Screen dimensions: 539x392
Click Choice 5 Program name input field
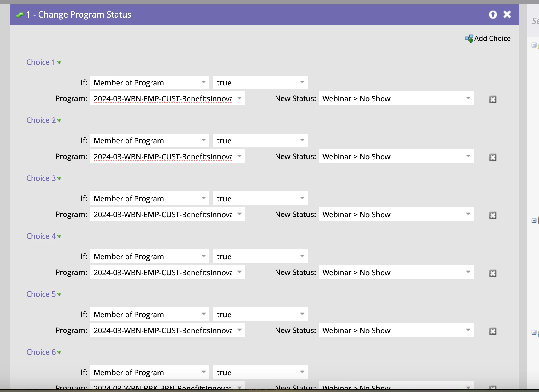[x=163, y=331]
